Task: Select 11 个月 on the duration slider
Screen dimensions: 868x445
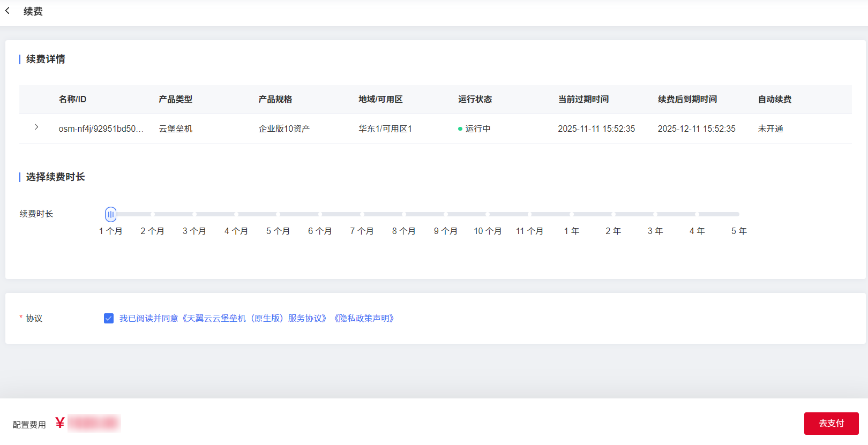Action: coord(529,214)
